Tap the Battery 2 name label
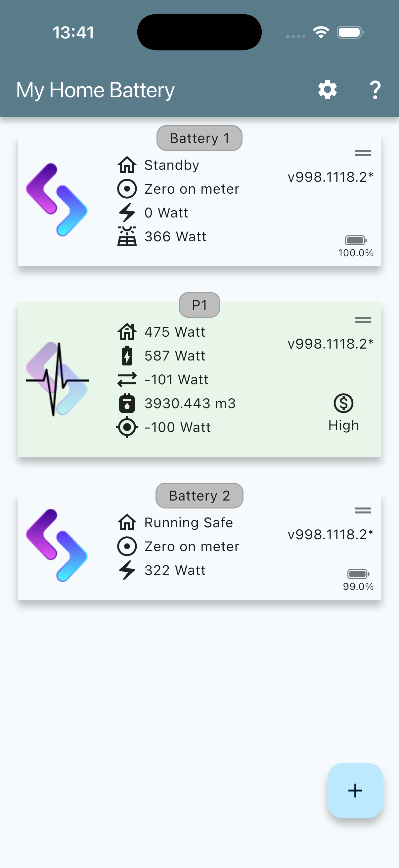This screenshot has width=399, height=868. click(199, 496)
